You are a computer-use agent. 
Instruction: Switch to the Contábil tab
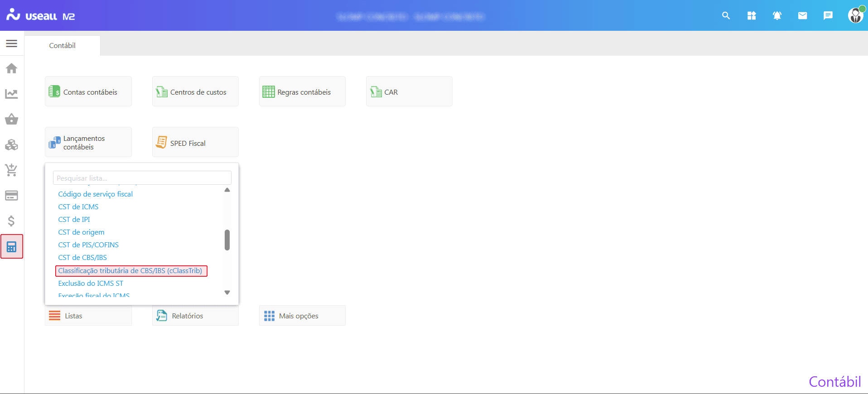pos(63,46)
